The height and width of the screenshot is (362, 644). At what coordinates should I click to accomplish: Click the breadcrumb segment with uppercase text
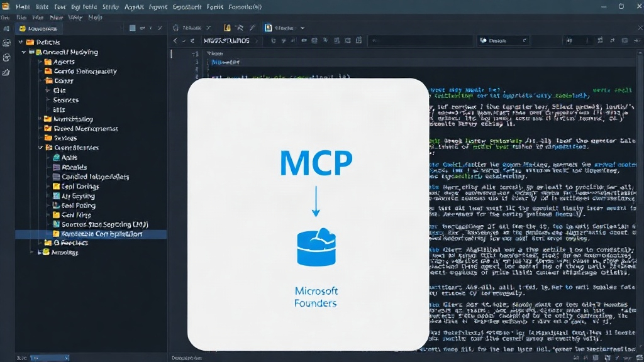[226, 41]
